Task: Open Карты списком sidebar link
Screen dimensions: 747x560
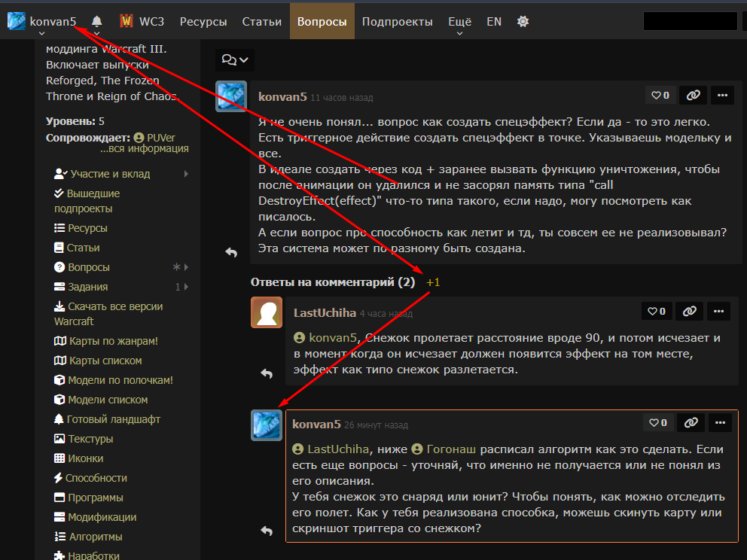Action: pos(105,361)
